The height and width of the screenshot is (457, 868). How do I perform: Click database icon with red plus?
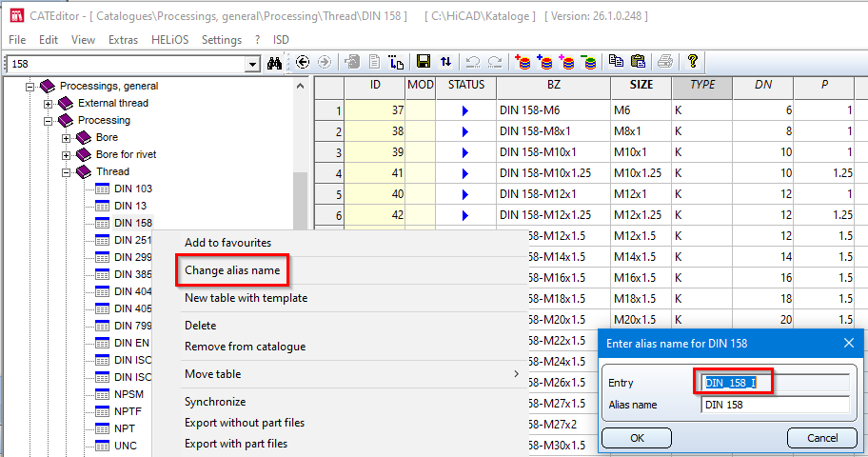pyautogui.click(x=522, y=62)
